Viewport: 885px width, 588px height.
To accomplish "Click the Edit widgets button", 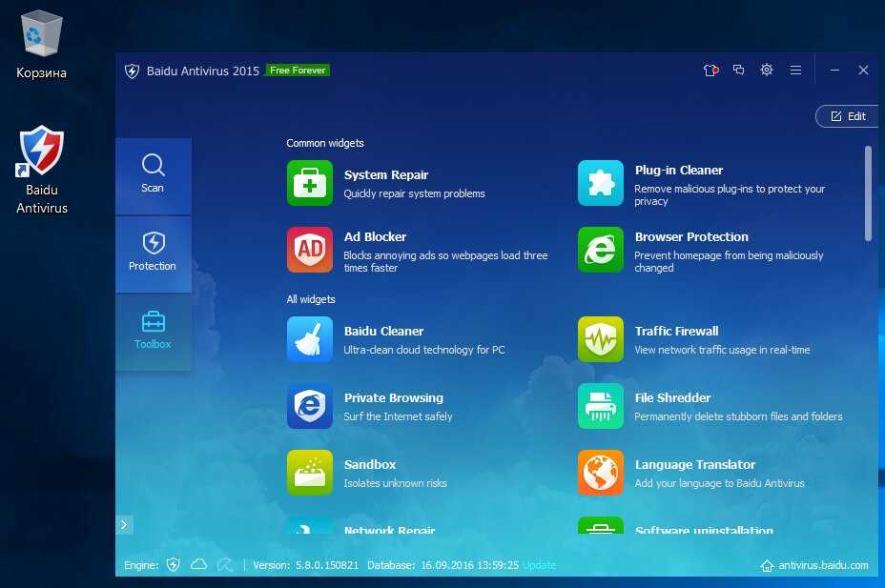I will pos(847,116).
